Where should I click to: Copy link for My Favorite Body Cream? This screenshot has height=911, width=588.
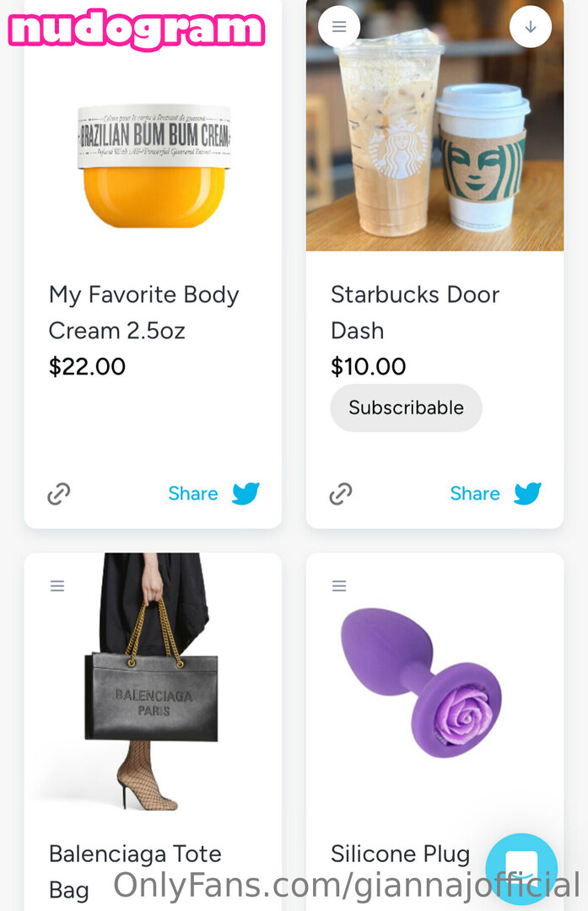click(59, 493)
